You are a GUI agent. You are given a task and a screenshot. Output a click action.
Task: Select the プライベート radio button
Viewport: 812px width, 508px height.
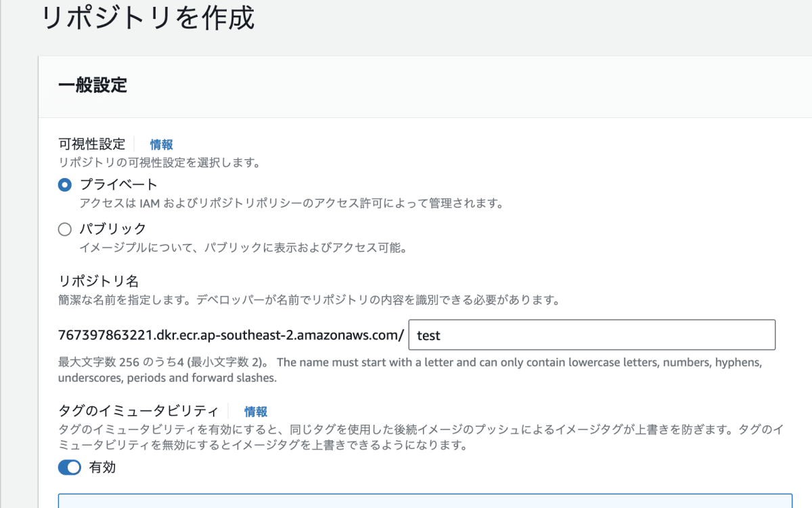click(x=64, y=184)
